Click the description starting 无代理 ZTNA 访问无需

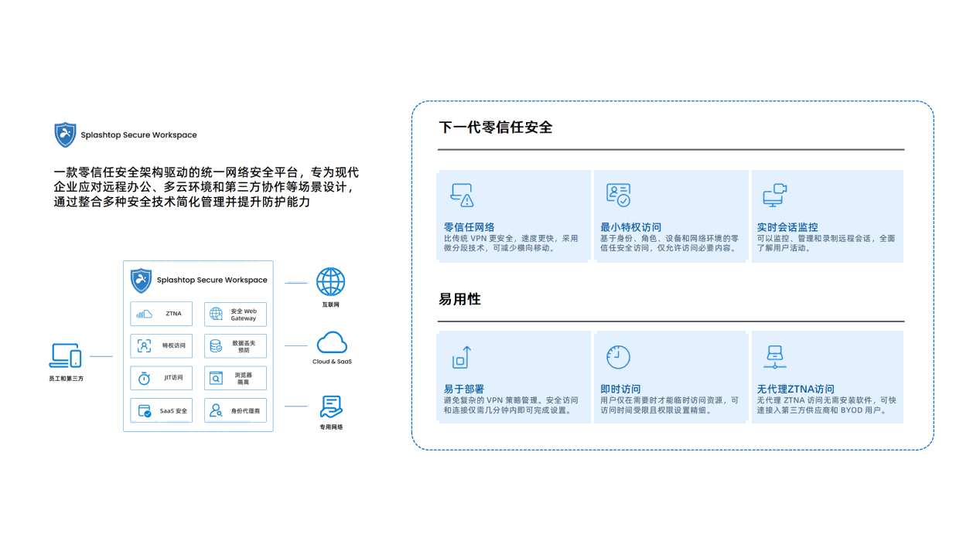(827, 405)
